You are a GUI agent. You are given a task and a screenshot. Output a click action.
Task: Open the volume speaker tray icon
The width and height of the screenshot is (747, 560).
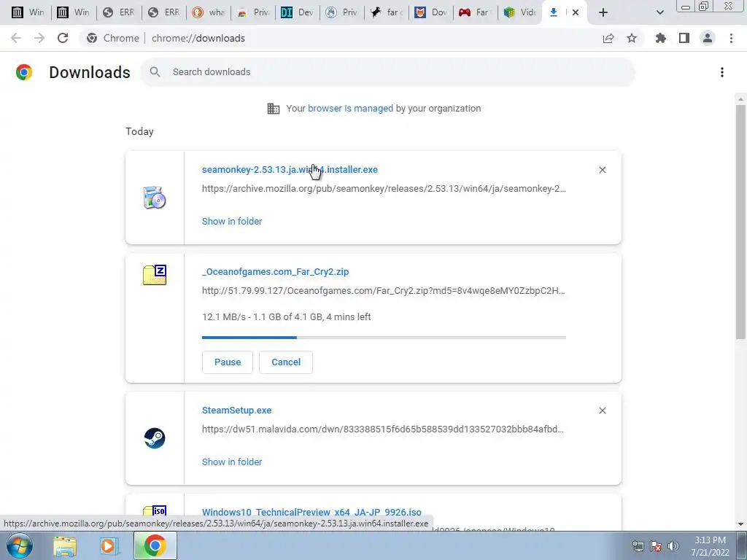(x=673, y=546)
